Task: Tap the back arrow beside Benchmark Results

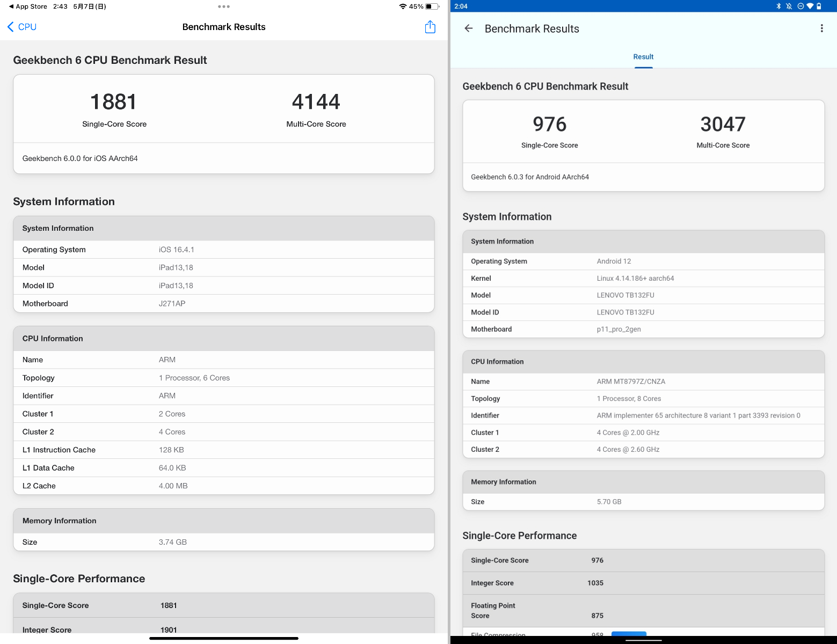Action: [x=468, y=28]
